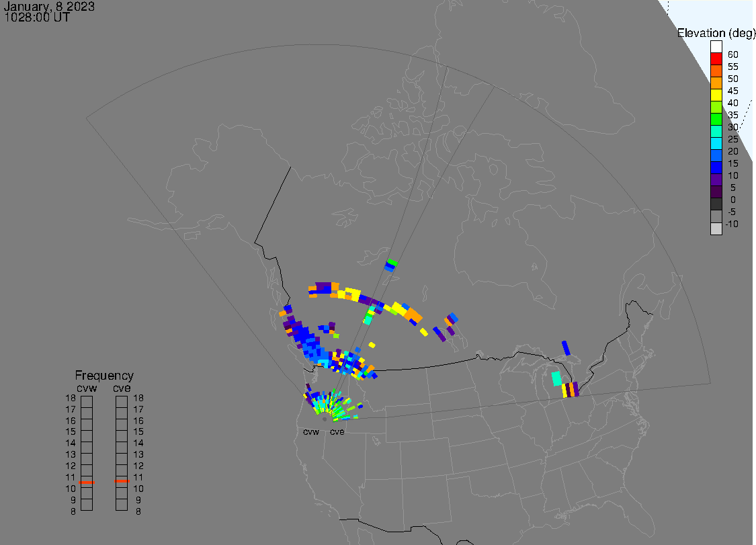Click the yellow-purple striped patch near Lake Erie
The image size is (756, 545).
tap(571, 390)
